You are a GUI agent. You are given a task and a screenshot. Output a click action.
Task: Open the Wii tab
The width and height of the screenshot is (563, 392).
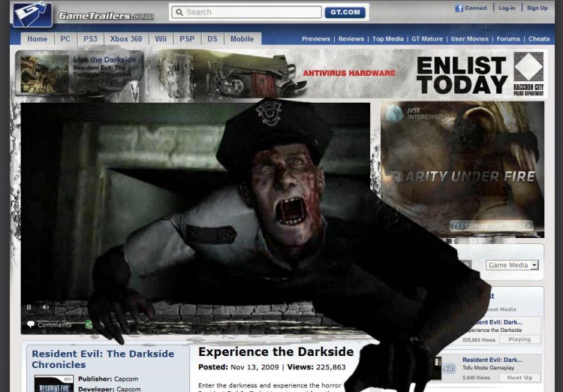(159, 39)
